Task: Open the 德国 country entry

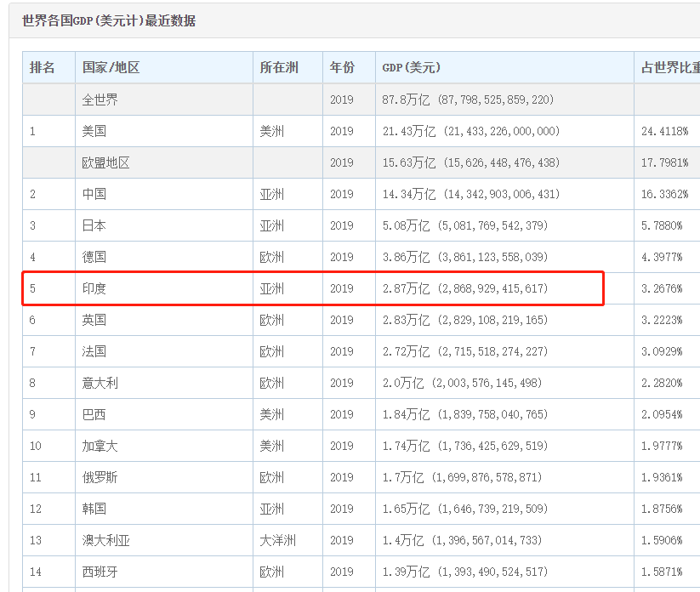Action: [x=94, y=257]
